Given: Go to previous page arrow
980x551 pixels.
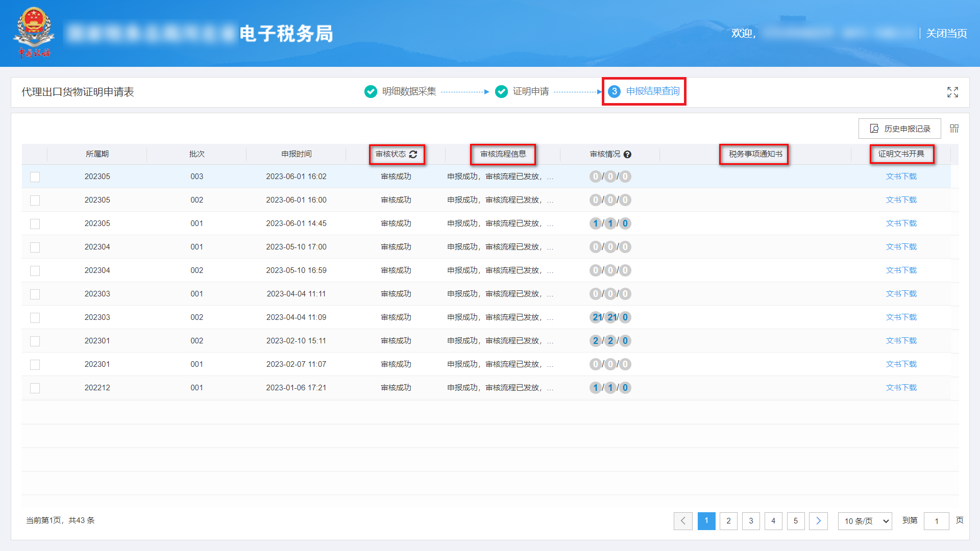Looking at the screenshot, I should pyautogui.click(x=683, y=521).
